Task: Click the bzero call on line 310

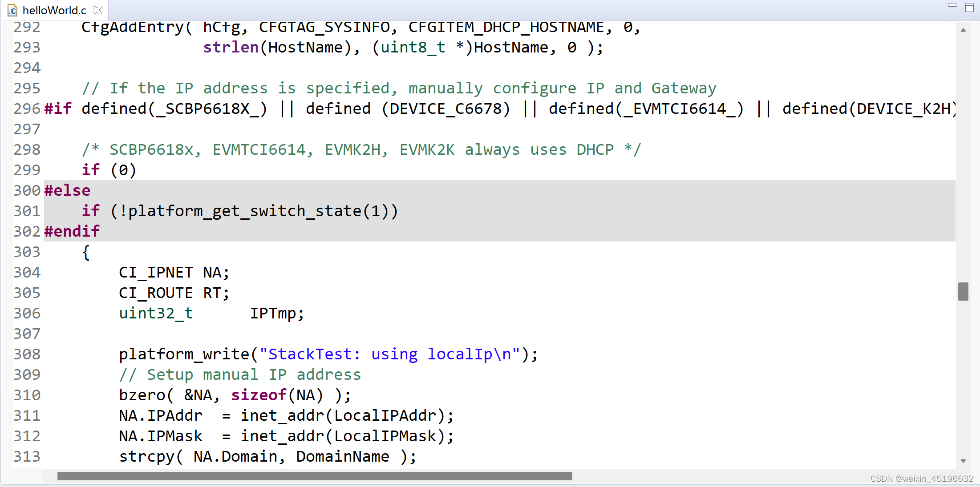Action: click(x=235, y=395)
